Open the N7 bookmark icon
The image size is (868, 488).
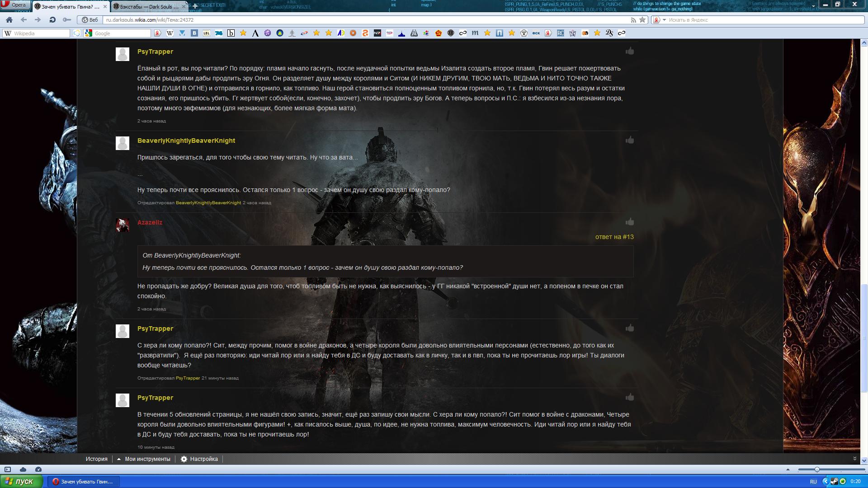pos(377,33)
